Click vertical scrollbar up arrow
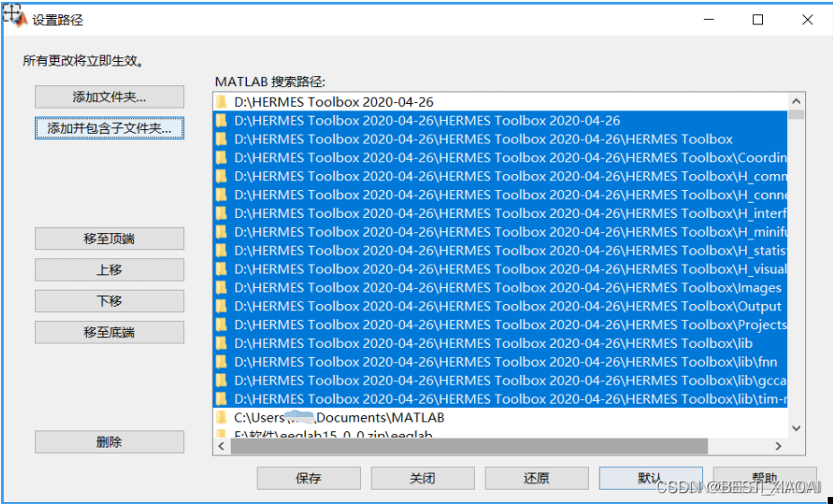 (796, 101)
